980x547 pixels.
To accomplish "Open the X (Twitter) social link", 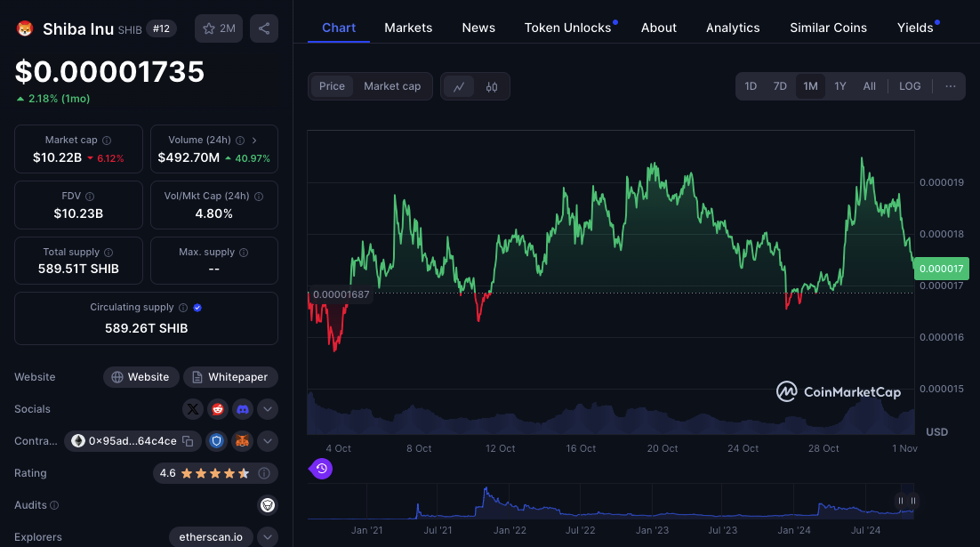I will [x=192, y=409].
